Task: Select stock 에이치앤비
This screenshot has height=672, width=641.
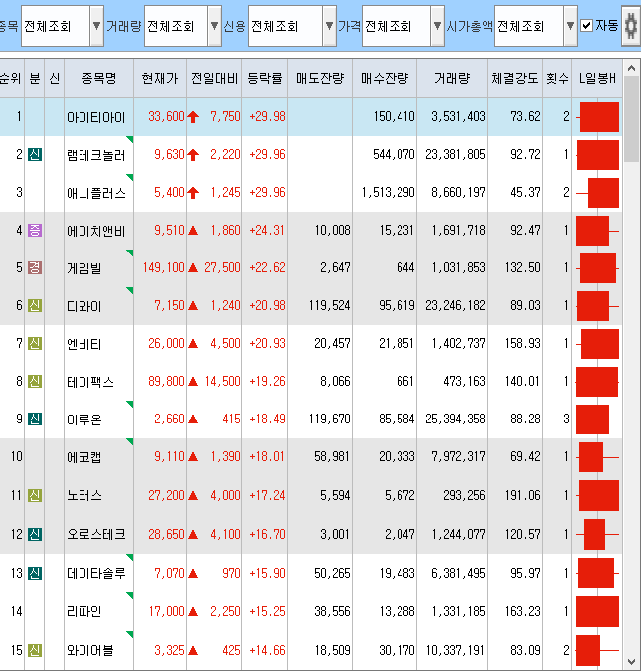Action: click(96, 231)
